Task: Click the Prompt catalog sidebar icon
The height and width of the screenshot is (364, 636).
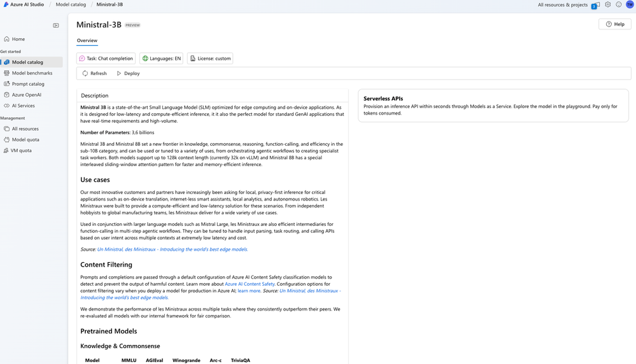Action: tap(6, 84)
